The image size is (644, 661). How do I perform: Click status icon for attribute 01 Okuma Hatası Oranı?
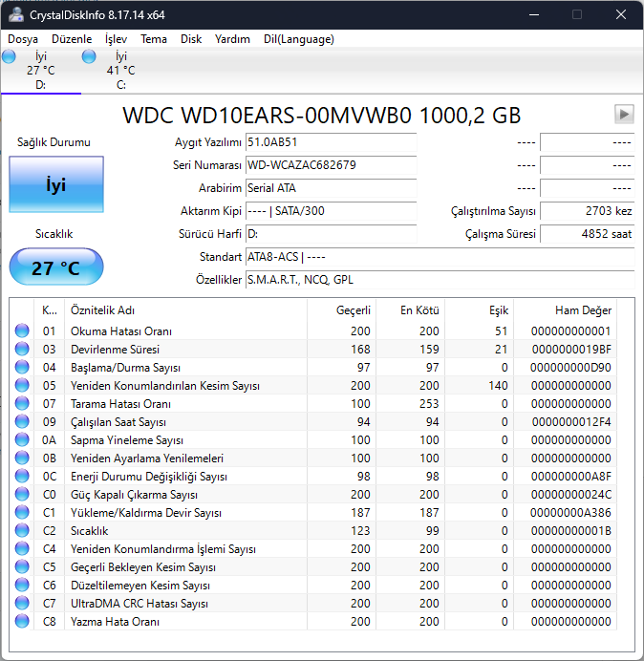coord(22,330)
